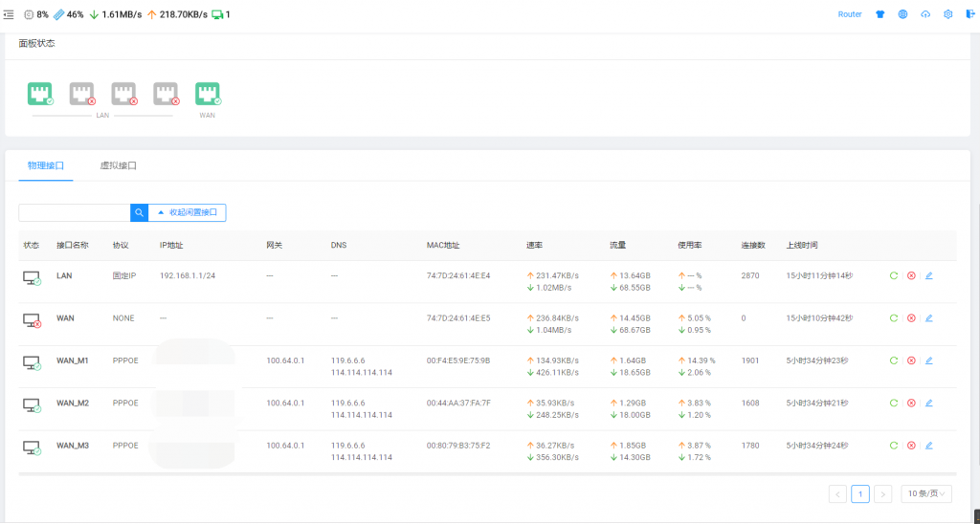Click the cloud upload icon

click(925, 14)
